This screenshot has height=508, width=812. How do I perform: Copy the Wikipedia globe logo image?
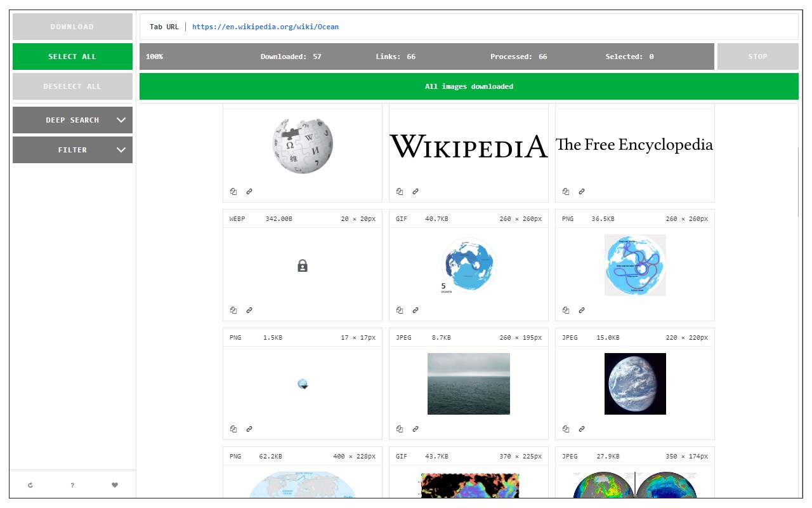(x=233, y=191)
